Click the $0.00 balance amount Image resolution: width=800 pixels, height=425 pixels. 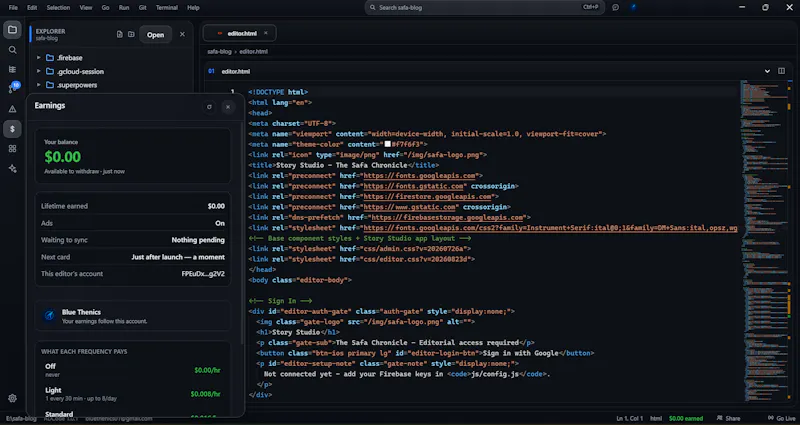coord(62,157)
